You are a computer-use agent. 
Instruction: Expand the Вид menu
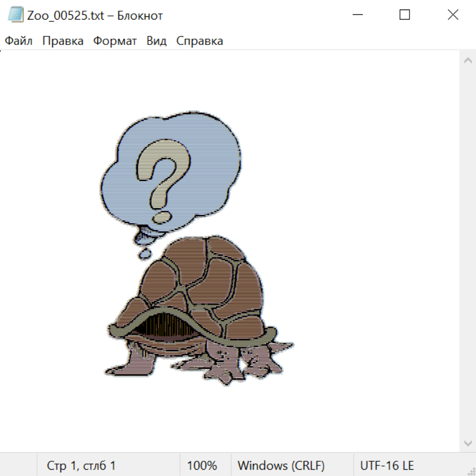157,41
